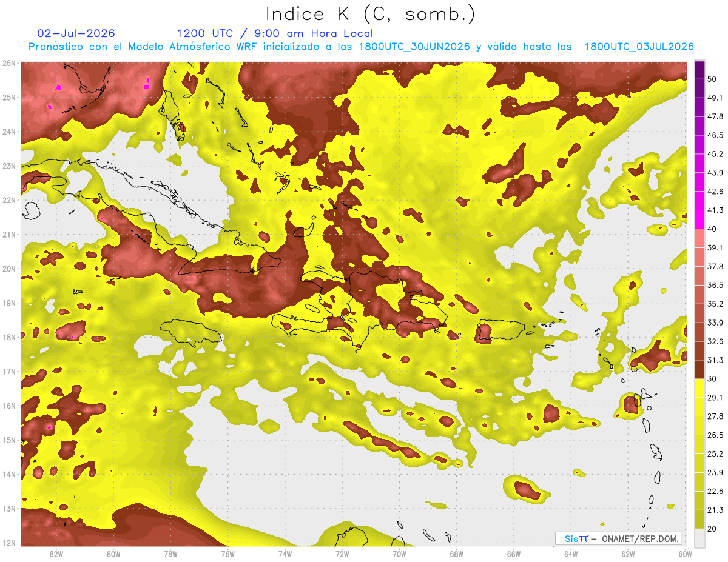Click the colorbar label '22.6'

[x=715, y=491]
